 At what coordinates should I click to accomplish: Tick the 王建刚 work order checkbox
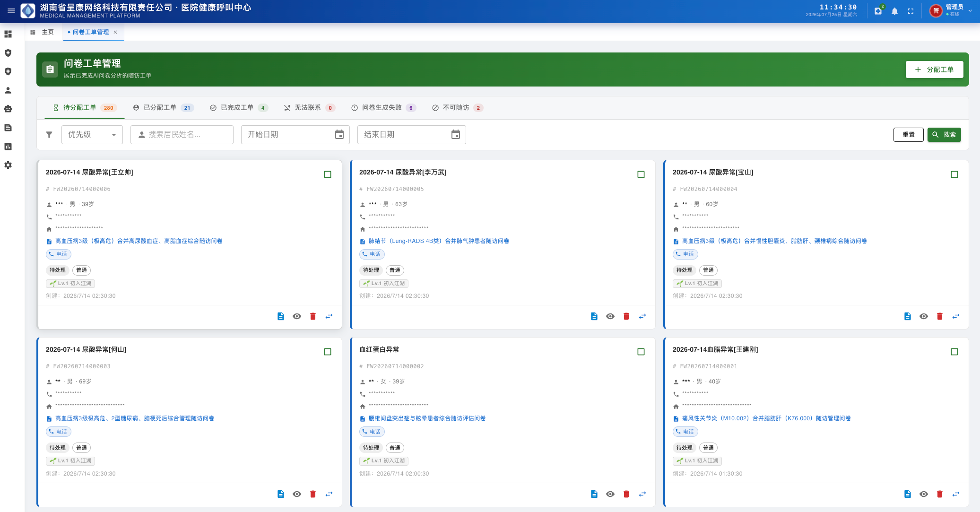pos(954,352)
